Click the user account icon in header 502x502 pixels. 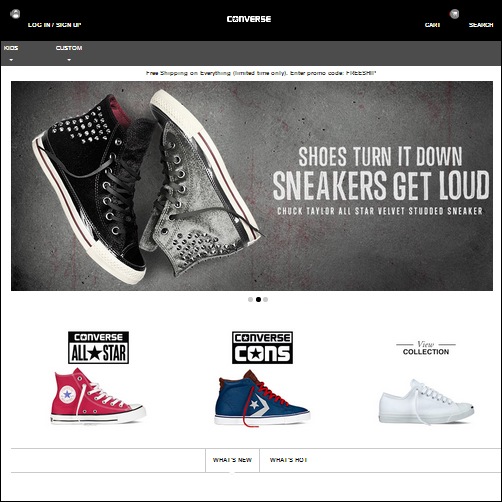(15, 14)
